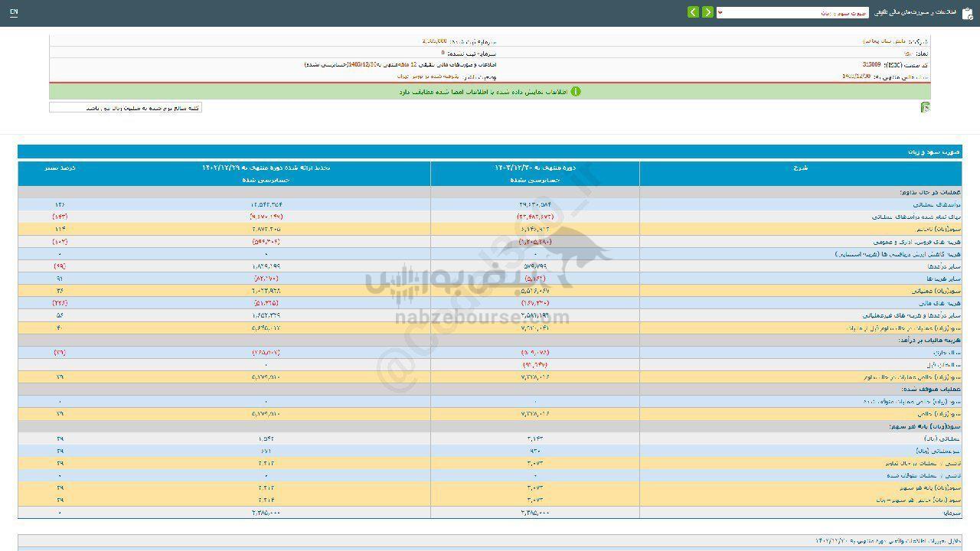Switch the site language to EN
980x551 pixels.
pos(14,12)
